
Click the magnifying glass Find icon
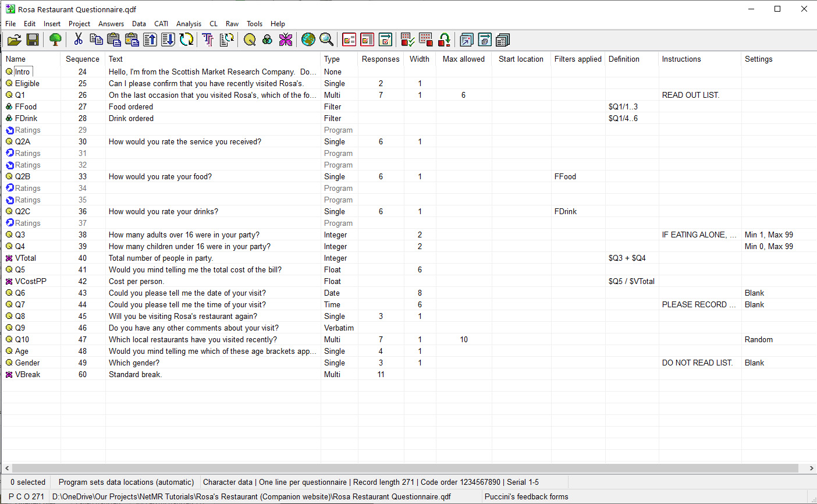[326, 40]
